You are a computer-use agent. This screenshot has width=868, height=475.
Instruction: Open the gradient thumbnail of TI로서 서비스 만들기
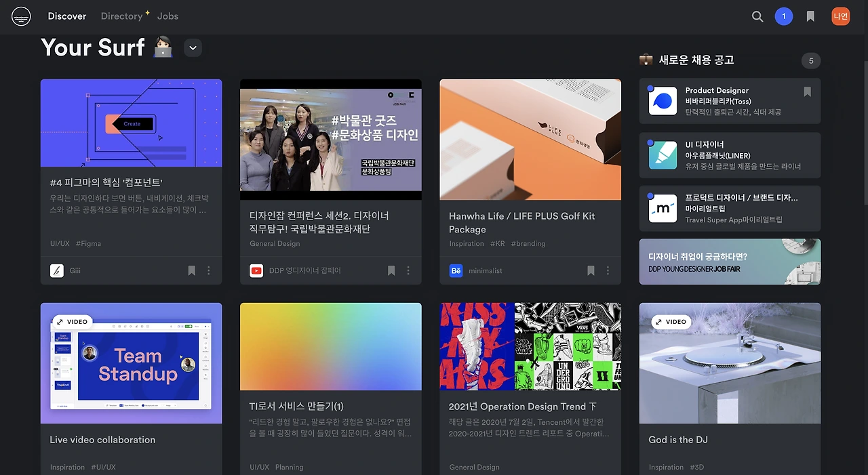pos(331,347)
